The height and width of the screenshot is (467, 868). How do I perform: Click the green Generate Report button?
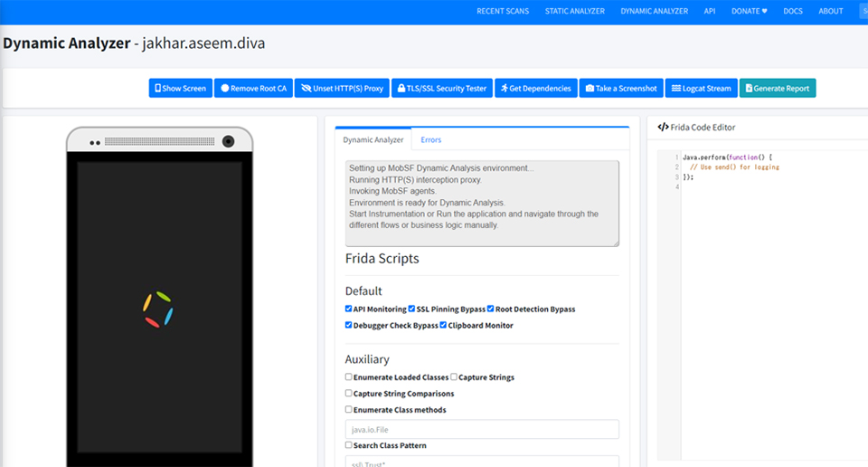777,88
